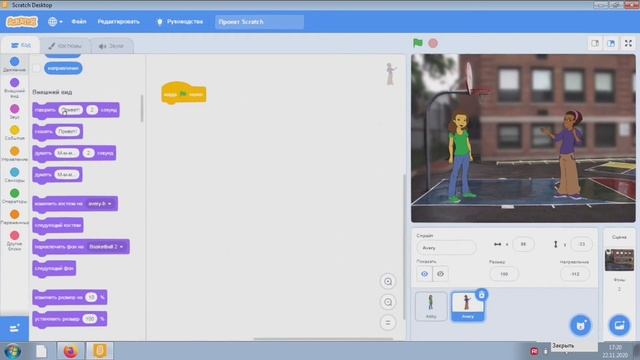Open the Редактировать menu

click(118, 22)
